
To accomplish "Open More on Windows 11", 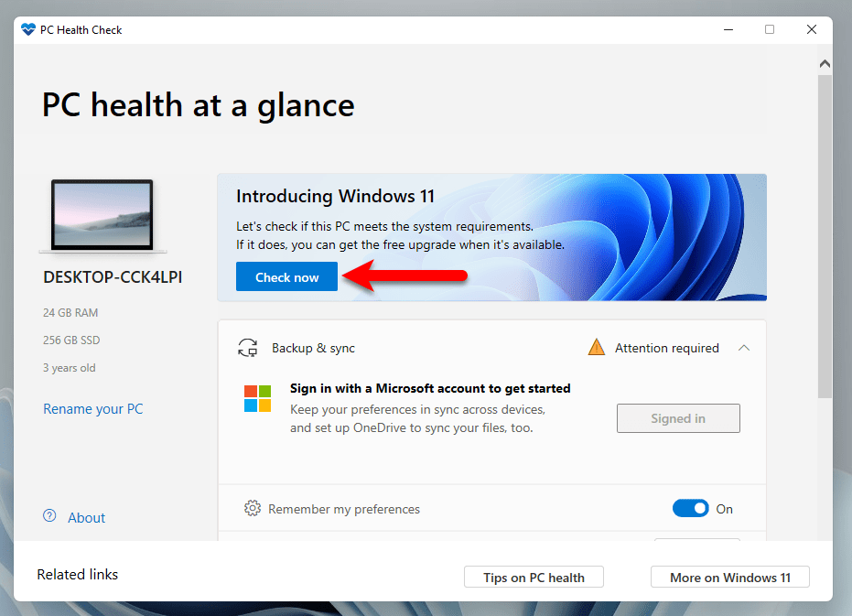I will point(729,578).
